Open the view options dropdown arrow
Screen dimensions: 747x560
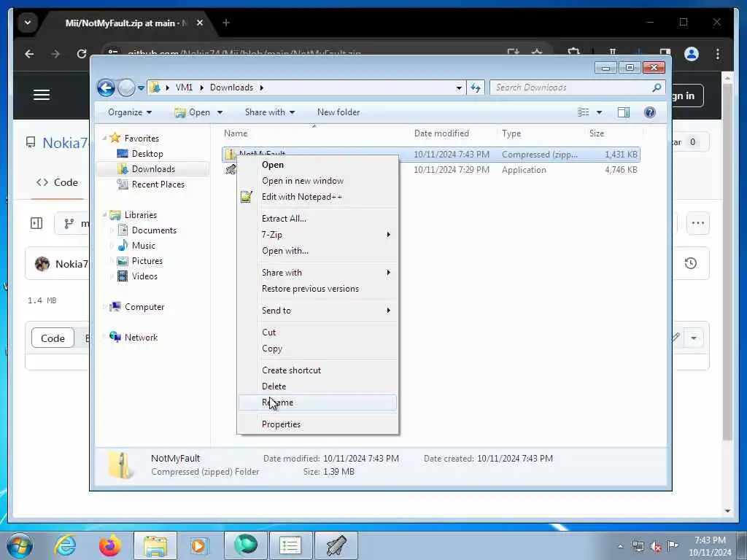pos(600,112)
